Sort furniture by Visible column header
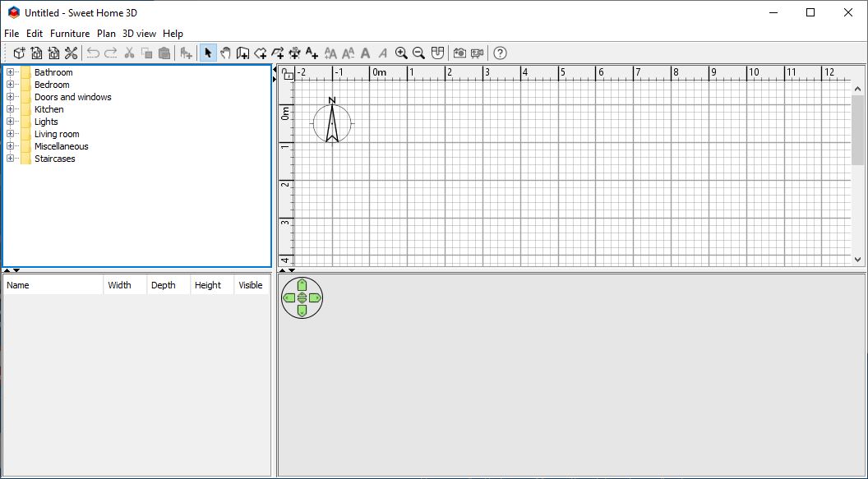 [x=251, y=285]
